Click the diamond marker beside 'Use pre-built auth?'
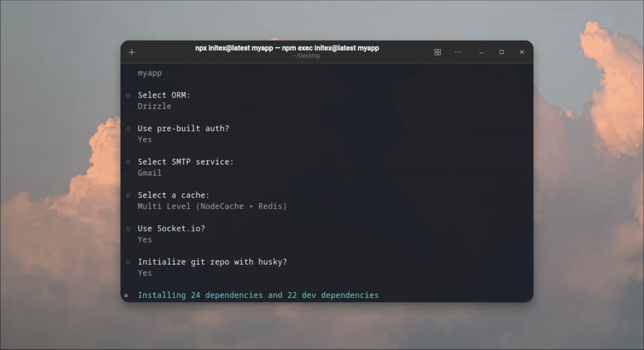The height and width of the screenshot is (350, 644). click(128, 129)
